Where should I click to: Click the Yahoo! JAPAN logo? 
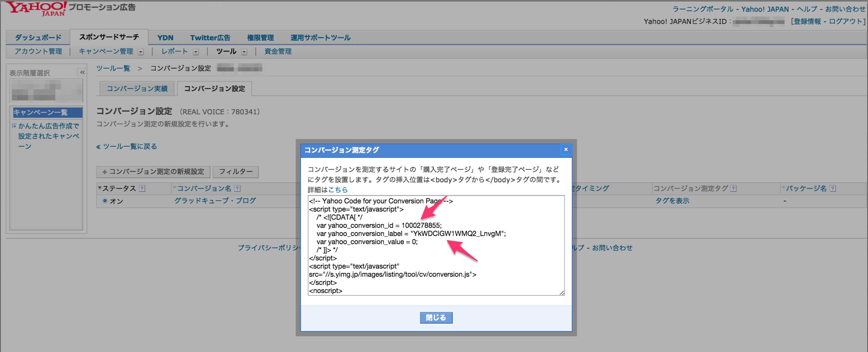(36, 9)
